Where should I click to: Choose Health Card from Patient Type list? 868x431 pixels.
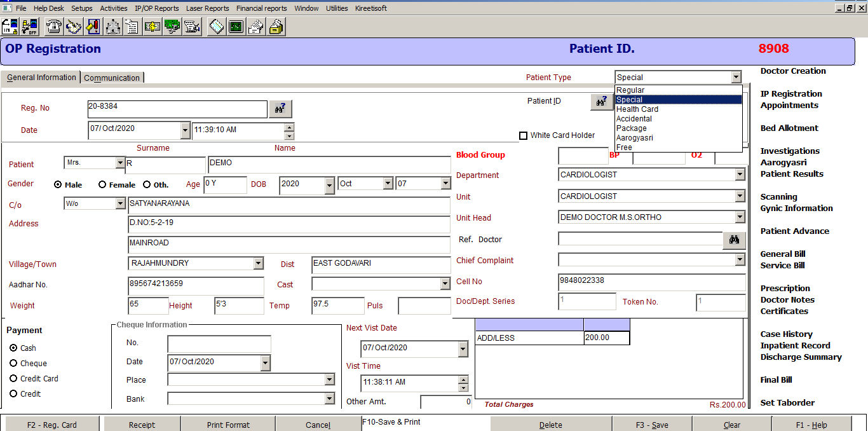637,109
